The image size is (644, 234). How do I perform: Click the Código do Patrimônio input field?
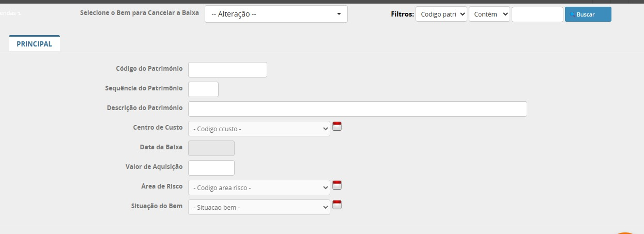[x=227, y=70]
